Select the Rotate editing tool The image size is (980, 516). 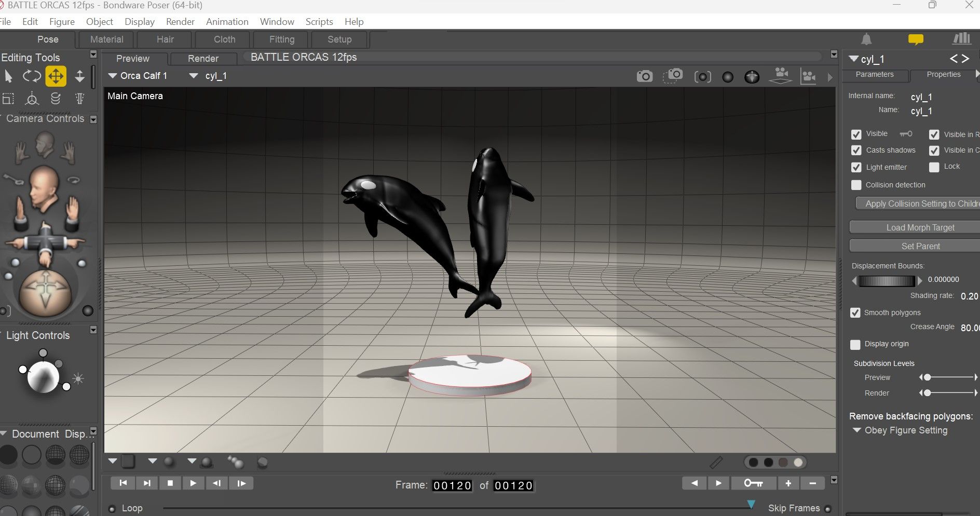click(x=32, y=76)
